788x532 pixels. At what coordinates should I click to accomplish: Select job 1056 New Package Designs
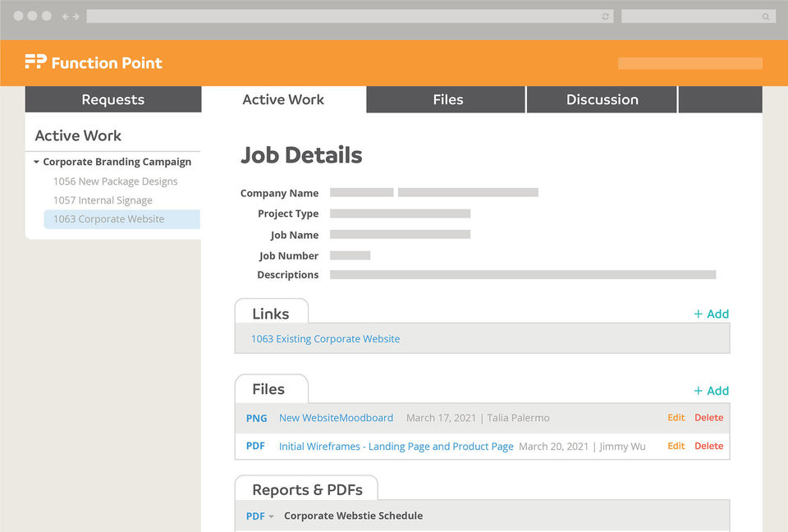[x=115, y=181]
